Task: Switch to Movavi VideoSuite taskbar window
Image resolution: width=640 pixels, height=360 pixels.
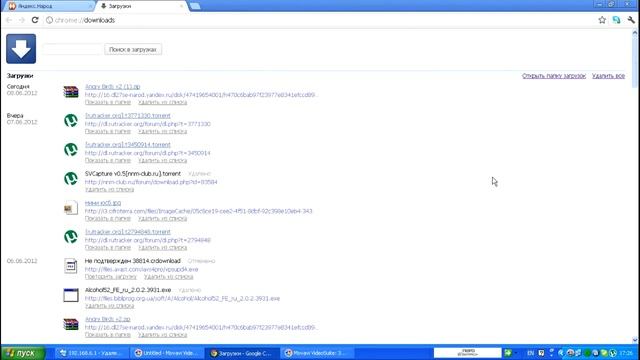Action: point(318,353)
